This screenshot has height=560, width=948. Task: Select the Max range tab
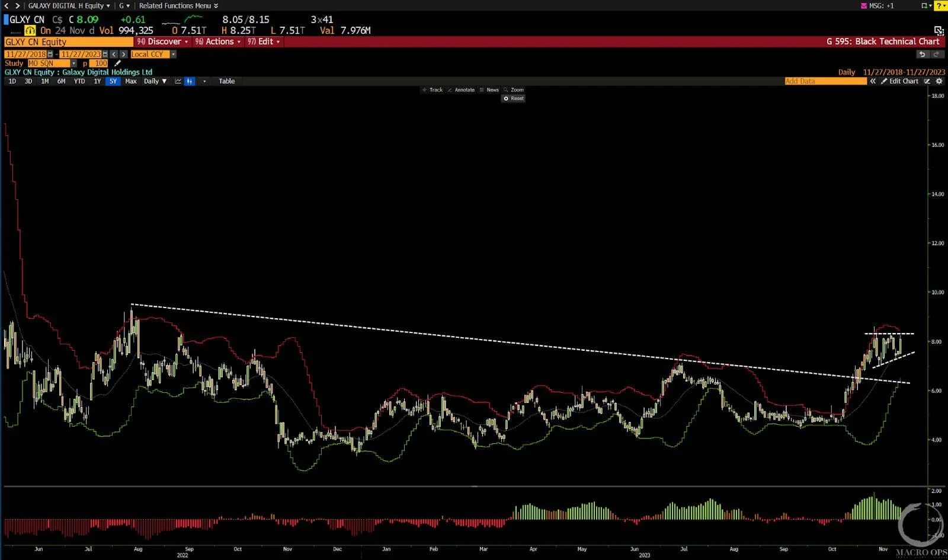pyautogui.click(x=131, y=81)
